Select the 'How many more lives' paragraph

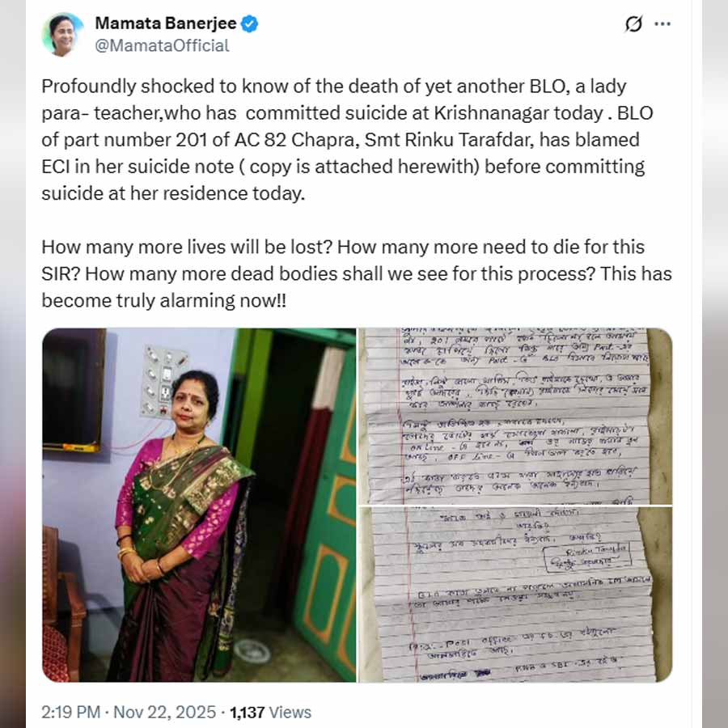pos(357,273)
